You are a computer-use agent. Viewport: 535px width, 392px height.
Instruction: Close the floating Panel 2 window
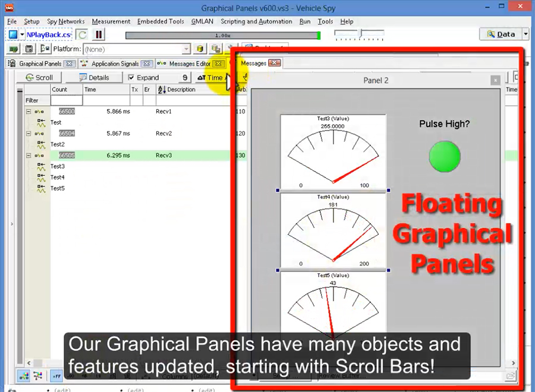(x=495, y=80)
